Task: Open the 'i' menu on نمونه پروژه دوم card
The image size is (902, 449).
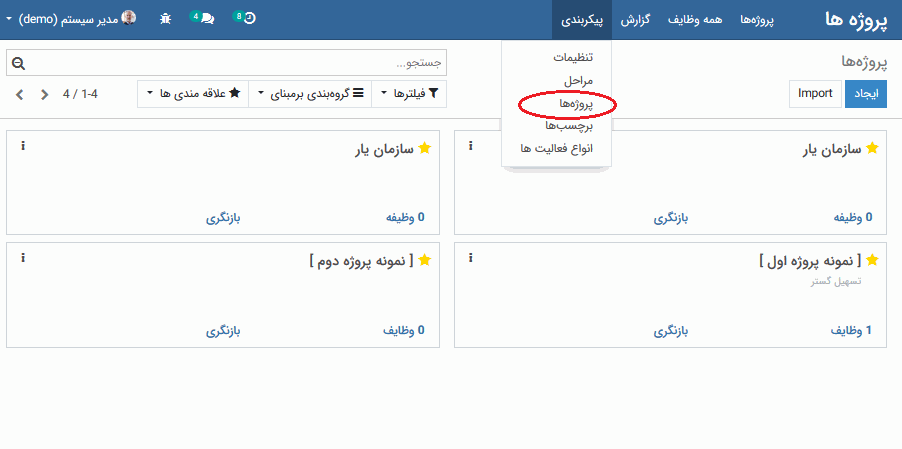Action: (22, 258)
